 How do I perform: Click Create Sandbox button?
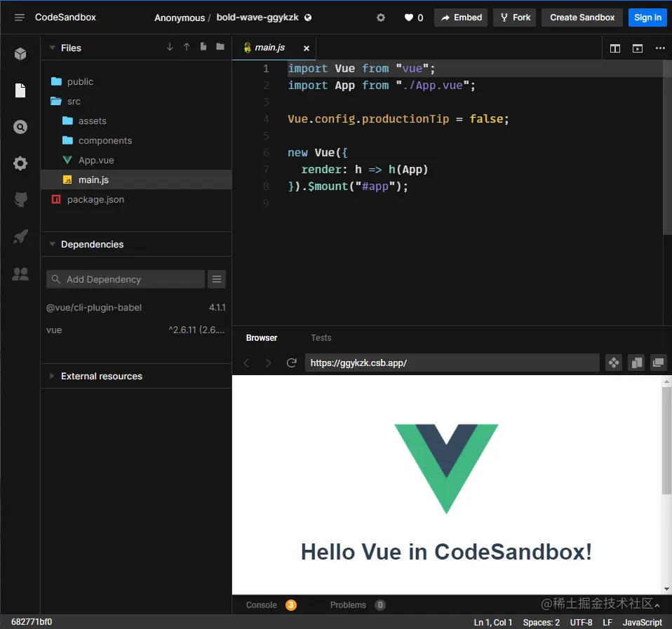pos(582,18)
